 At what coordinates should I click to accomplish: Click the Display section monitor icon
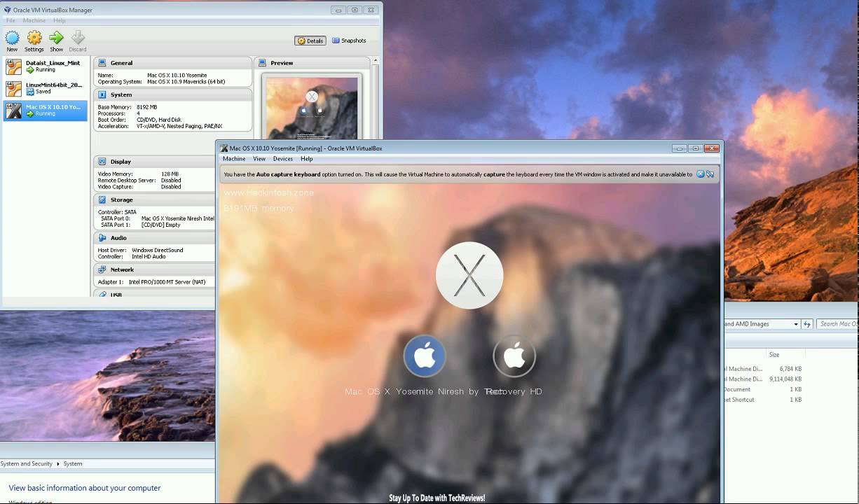click(x=102, y=162)
